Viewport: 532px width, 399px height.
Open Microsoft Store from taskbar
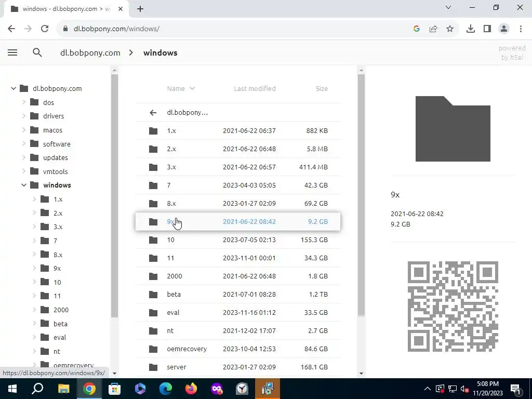pos(115,389)
